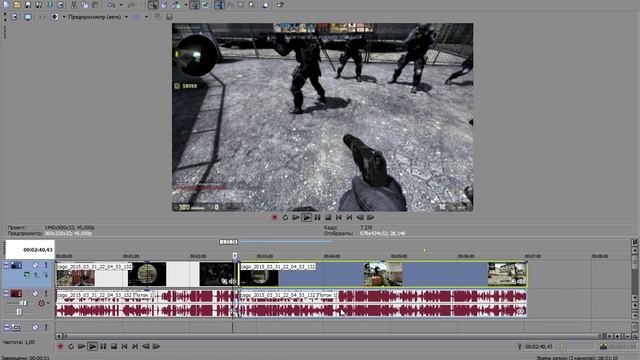Toggle Lock Envelopes to Events
Image resolution: width=640 pixels, height=360 pixels.
(x=195, y=5)
